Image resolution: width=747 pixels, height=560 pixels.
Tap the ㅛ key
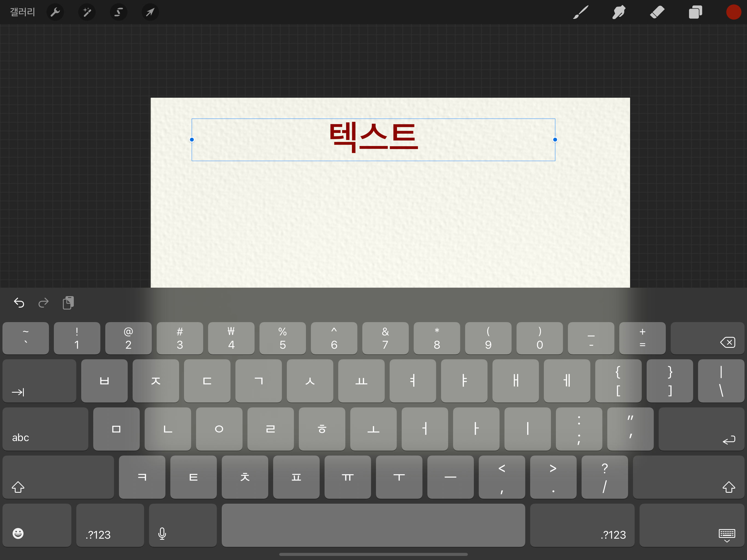361,381
